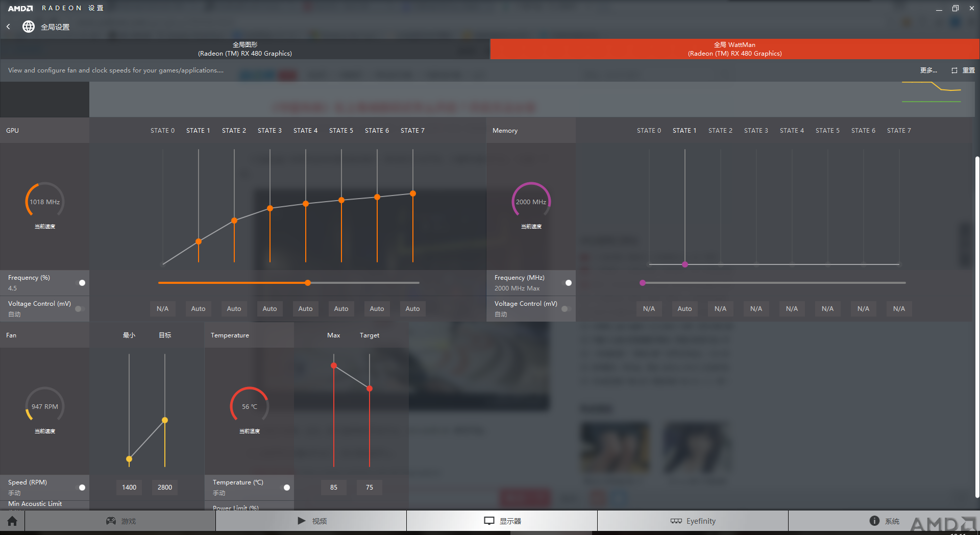Screen dimensions: 980x535
Task: Click the fan target speed point
Action: pos(165,420)
